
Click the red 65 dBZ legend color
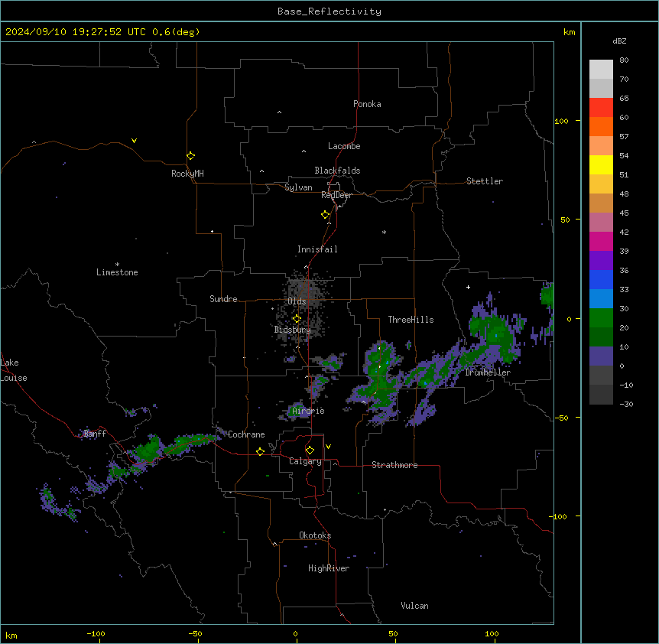pos(601,108)
